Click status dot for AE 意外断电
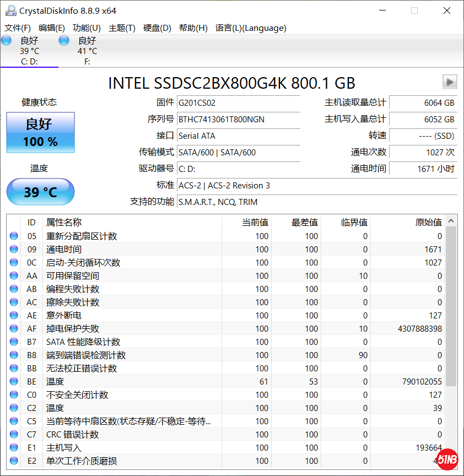Image resolution: width=464 pixels, height=476 pixels. click(x=14, y=315)
